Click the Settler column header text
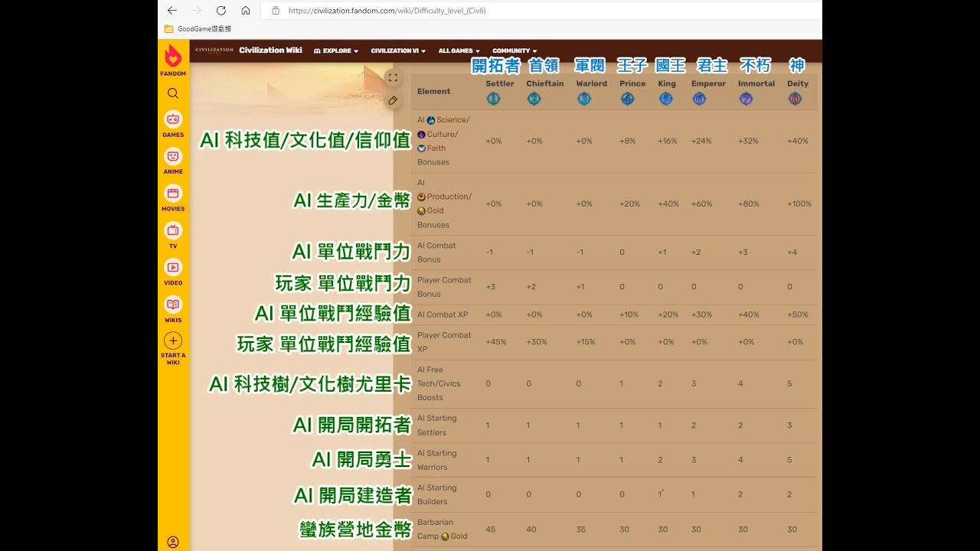 pos(500,83)
